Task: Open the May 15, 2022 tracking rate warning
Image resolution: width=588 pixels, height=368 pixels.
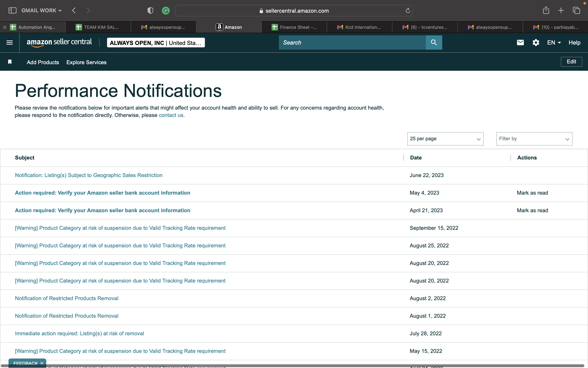Action: pyautogui.click(x=120, y=351)
